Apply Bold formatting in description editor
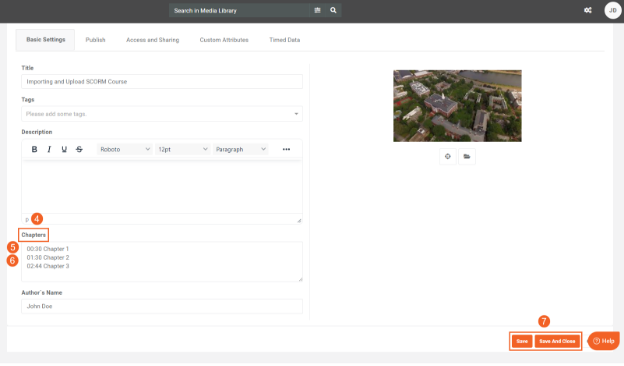Viewport: 624px width, 366px height. 34,149
